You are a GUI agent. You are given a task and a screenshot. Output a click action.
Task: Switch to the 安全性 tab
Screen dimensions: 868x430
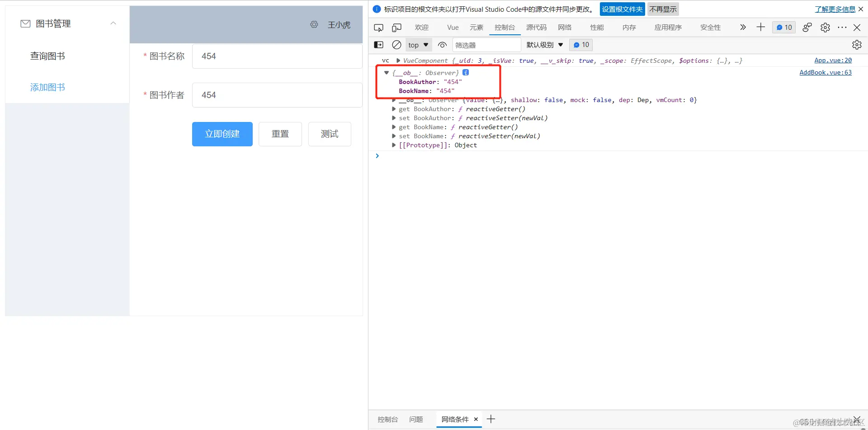coord(711,28)
